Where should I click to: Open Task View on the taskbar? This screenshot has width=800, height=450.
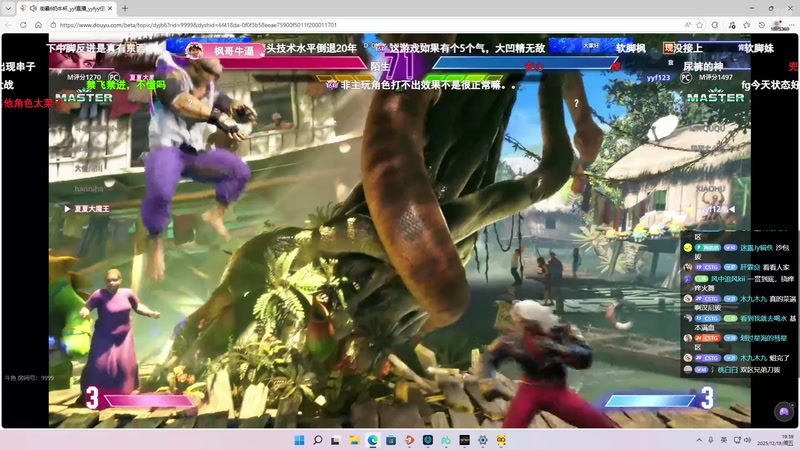[336, 440]
